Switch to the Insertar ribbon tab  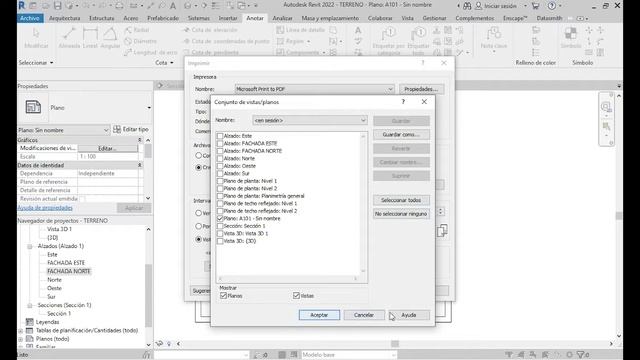[228, 18]
